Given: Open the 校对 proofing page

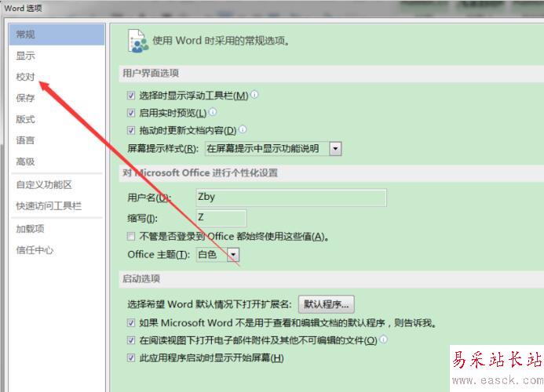Looking at the screenshot, I should click(x=26, y=77).
